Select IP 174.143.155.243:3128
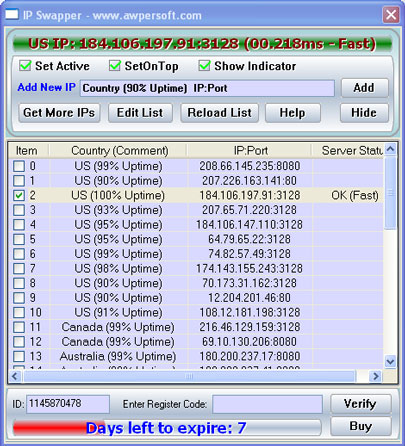This screenshot has width=405, height=446. [249, 269]
